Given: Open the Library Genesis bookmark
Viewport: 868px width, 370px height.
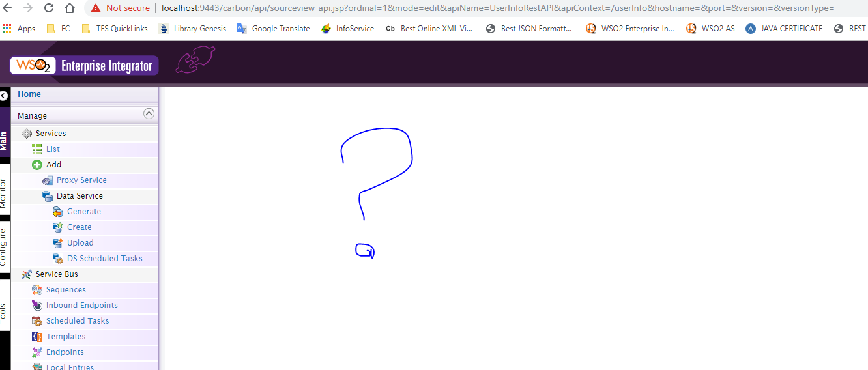Looking at the screenshot, I should (x=192, y=29).
